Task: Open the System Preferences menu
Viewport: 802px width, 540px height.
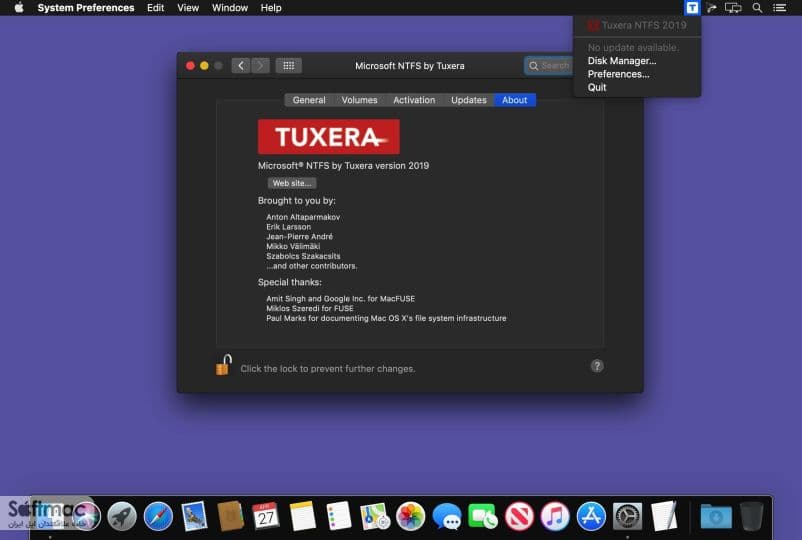Action: [x=86, y=8]
